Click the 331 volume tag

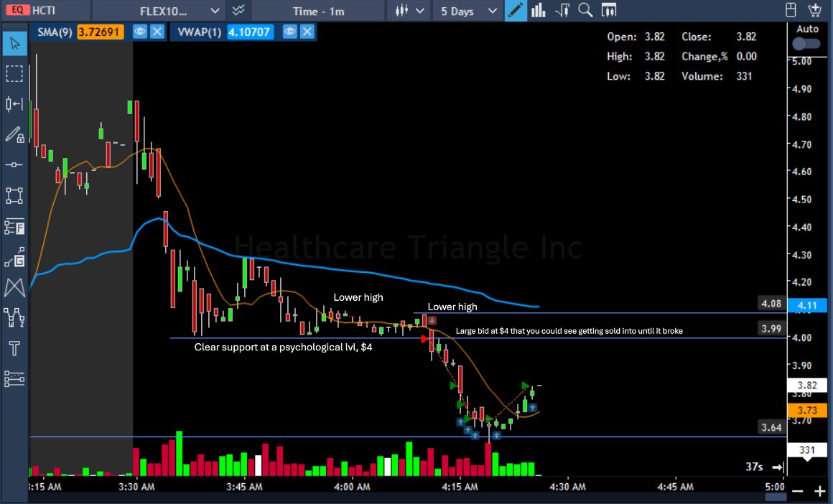(807, 450)
